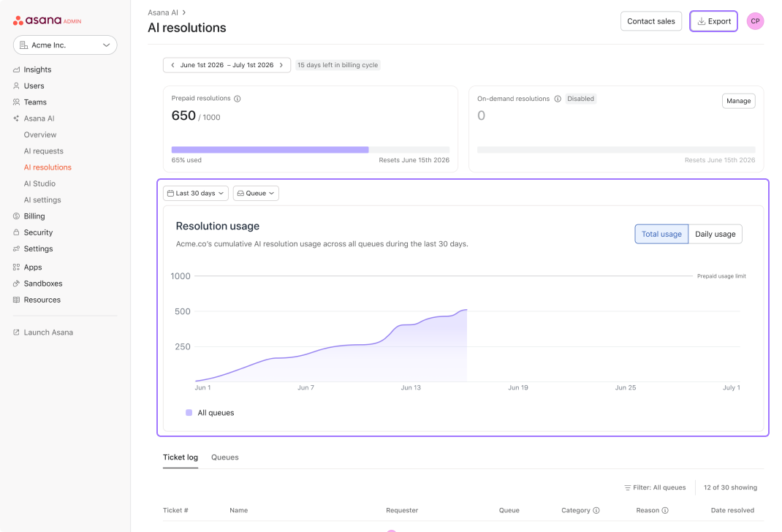Viewport: 782px width, 532px height.
Task: Click the Category column info icon
Action: pos(596,510)
